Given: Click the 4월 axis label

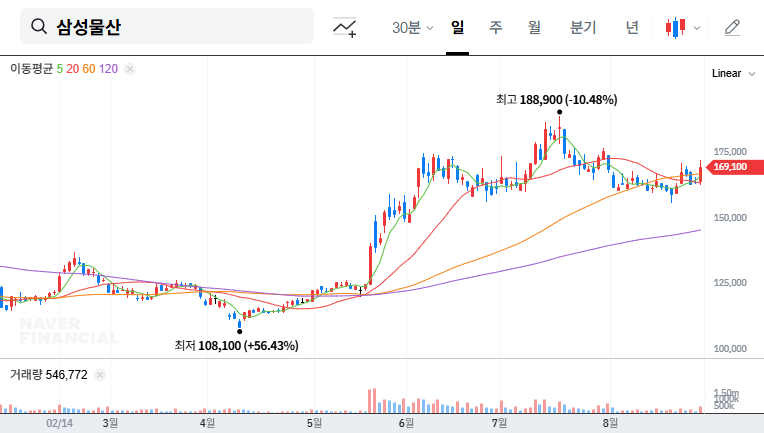Looking at the screenshot, I should 207,423.
